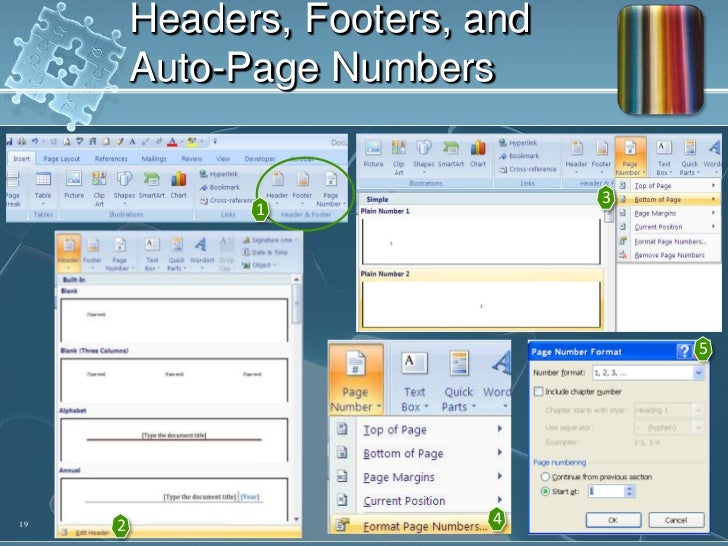Open the Use separator dropdown
The width and height of the screenshot is (728, 546).
pyautogui.click(x=698, y=427)
